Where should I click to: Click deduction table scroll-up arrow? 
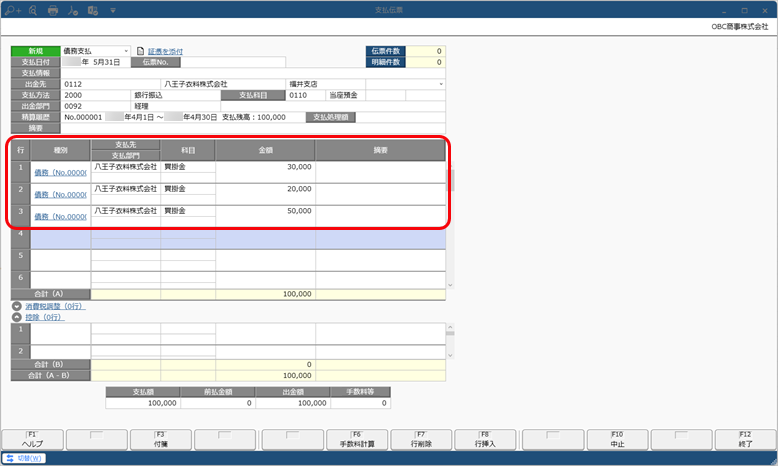point(451,327)
